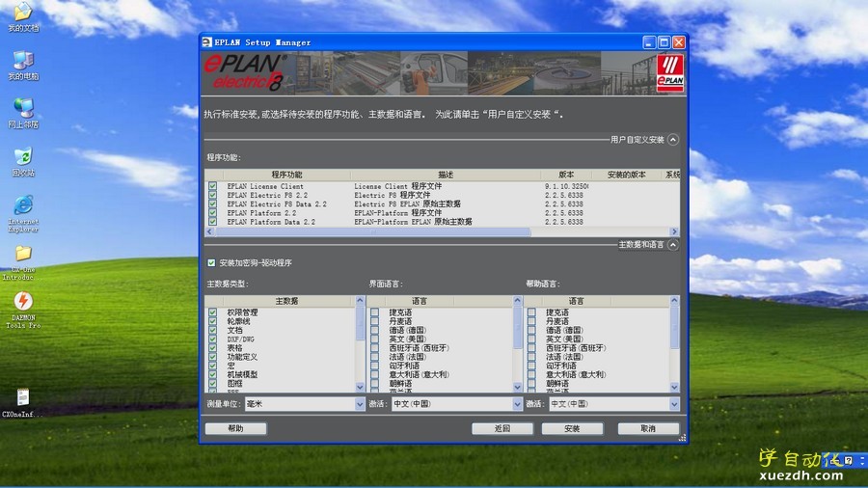Click the left arrow of program features scrollbar
The height and width of the screenshot is (488, 868).
(x=209, y=231)
